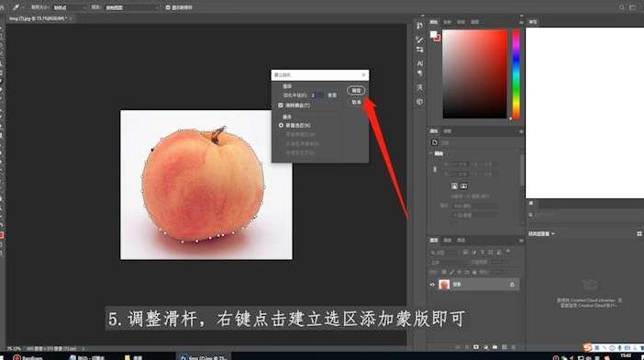
Task: Confirm the Make Selection dialog with OK
Action: coord(356,90)
